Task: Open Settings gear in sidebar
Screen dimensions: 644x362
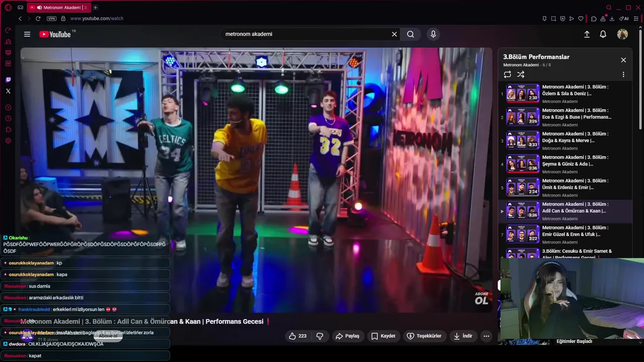Action: tap(8, 141)
